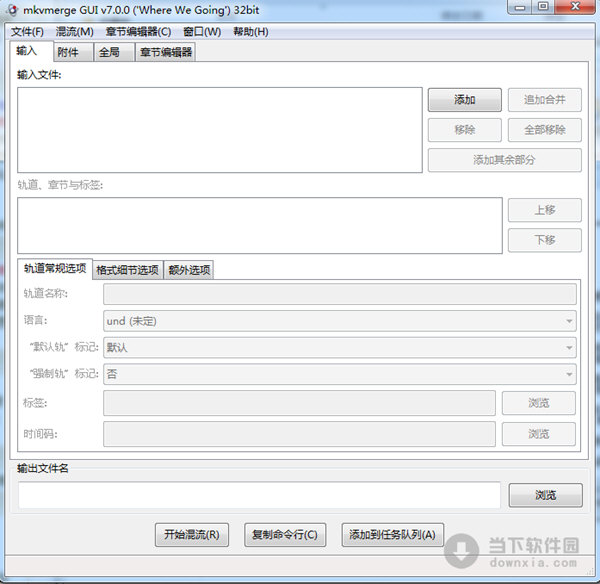
Task: Click the 轨道名称 input field
Action: tap(339, 294)
